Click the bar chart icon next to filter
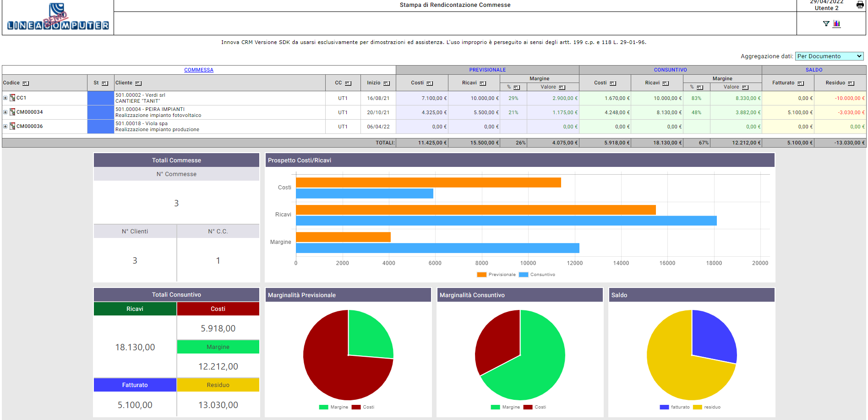868x420 pixels. pyautogui.click(x=837, y=23)
